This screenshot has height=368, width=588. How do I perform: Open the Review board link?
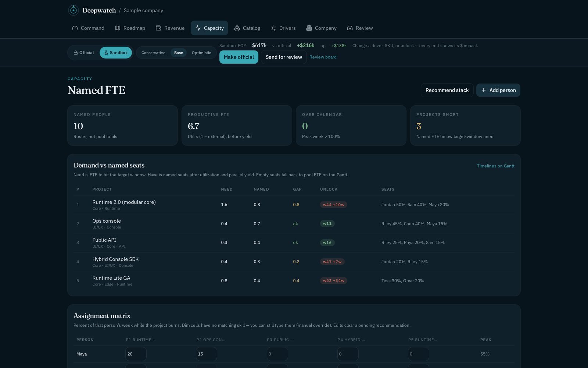coord(323,57)
